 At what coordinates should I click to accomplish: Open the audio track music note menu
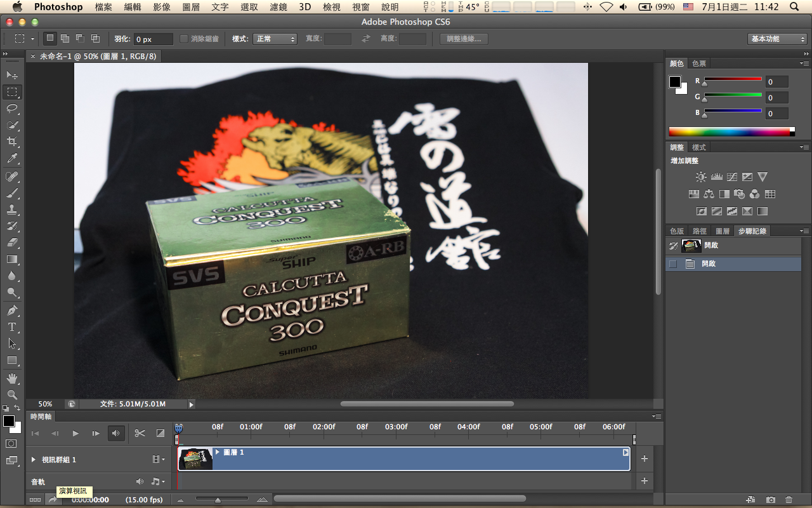158,482
